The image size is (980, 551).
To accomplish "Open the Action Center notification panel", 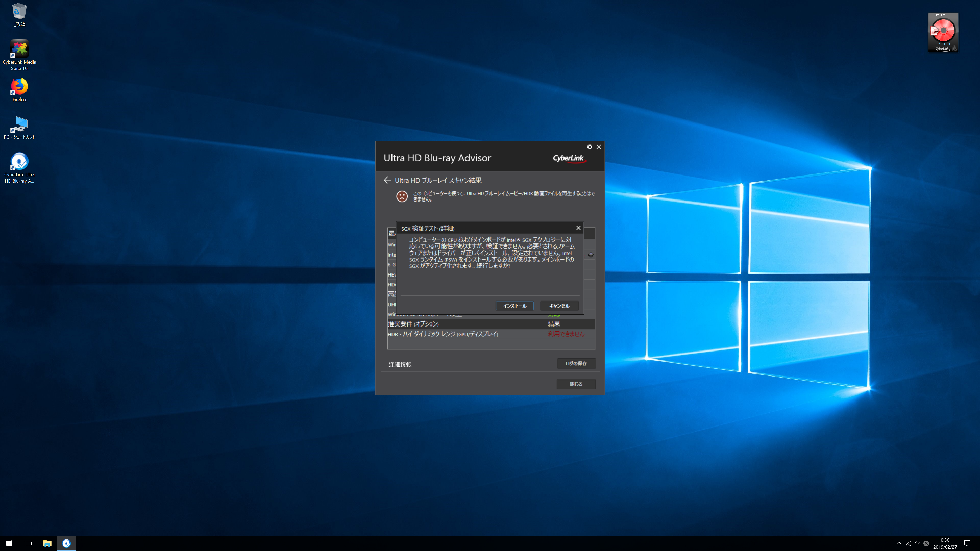I will [967, 543].
